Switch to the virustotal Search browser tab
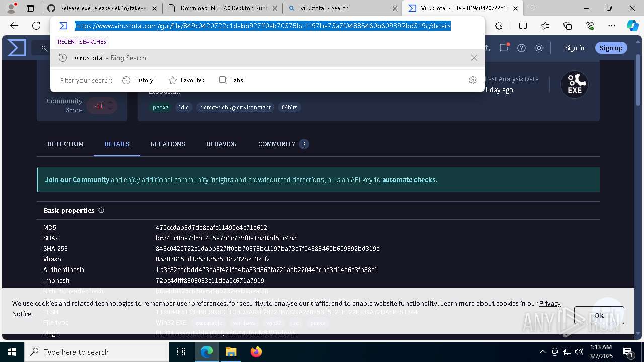This screenshot has width=644, height=362. pos(342,8)
